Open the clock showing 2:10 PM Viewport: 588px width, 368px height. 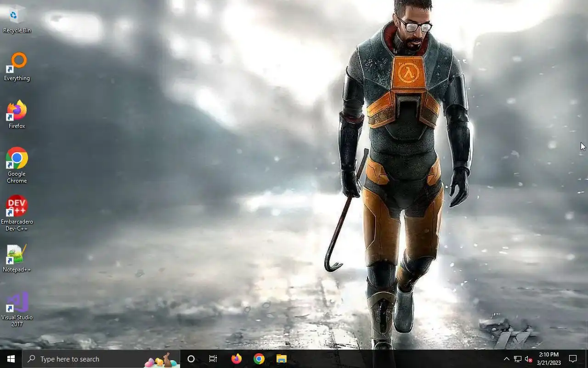549,359
